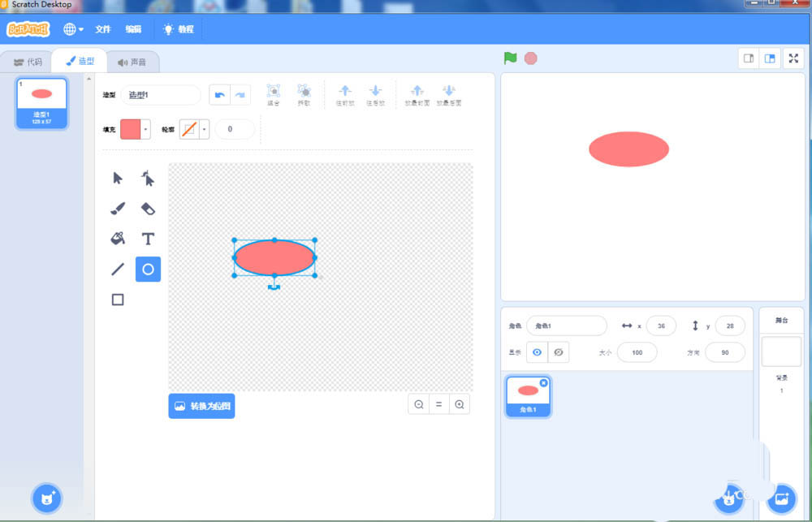Select the Rectangle tool
Image resolution: width=812 pixels, height=522 pixels.
point(117,299)
